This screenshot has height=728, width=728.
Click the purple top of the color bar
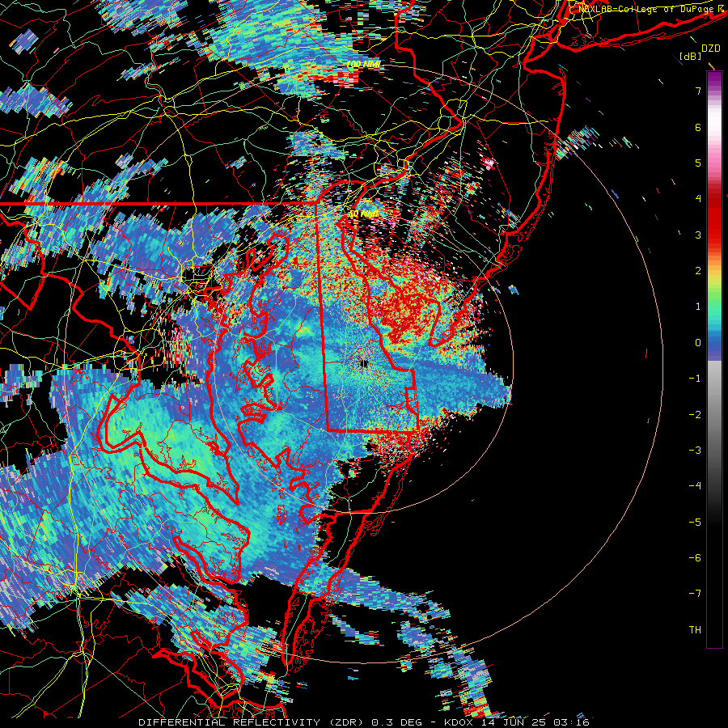[714, 79]
